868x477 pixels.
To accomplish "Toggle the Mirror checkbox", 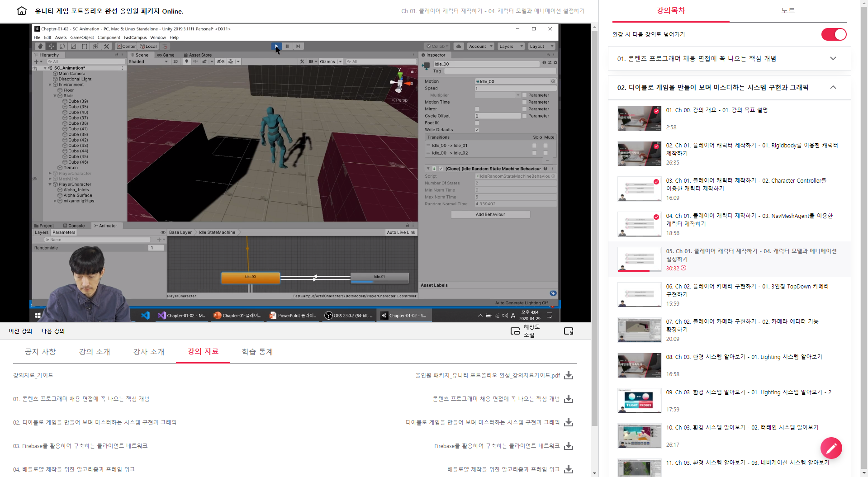I will coord(477,109).
